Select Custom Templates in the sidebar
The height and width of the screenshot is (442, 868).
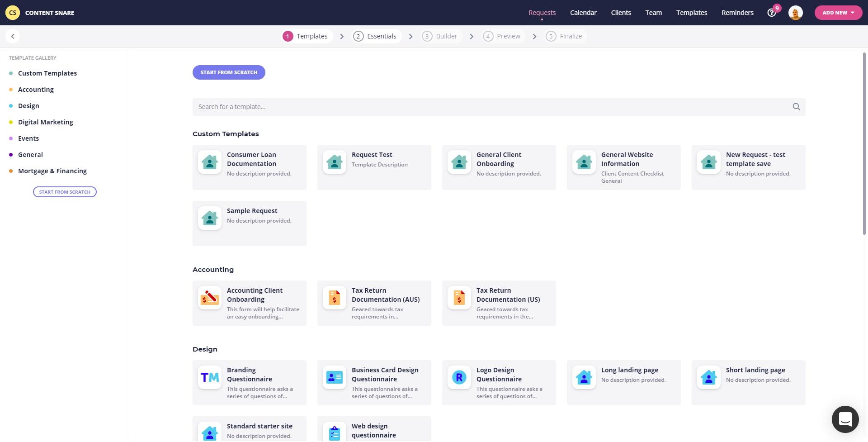coord(47,73)
